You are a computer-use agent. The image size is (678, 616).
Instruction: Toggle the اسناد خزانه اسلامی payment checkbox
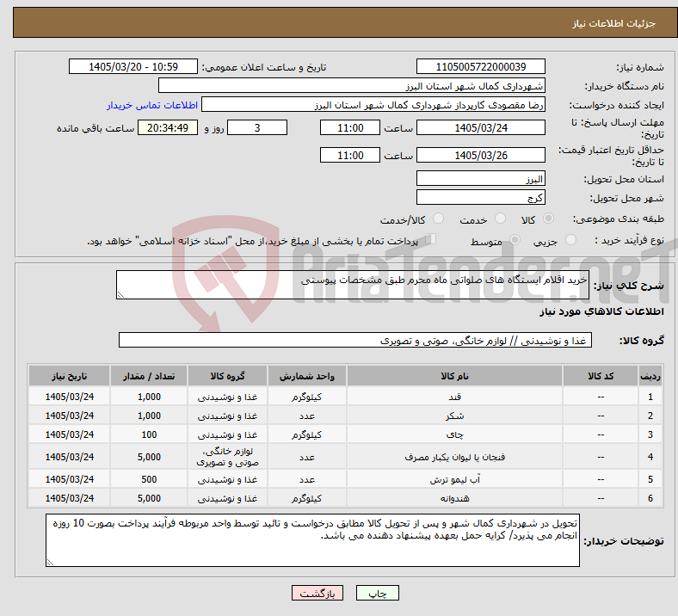pyautogui.click(x=431, y=239)
